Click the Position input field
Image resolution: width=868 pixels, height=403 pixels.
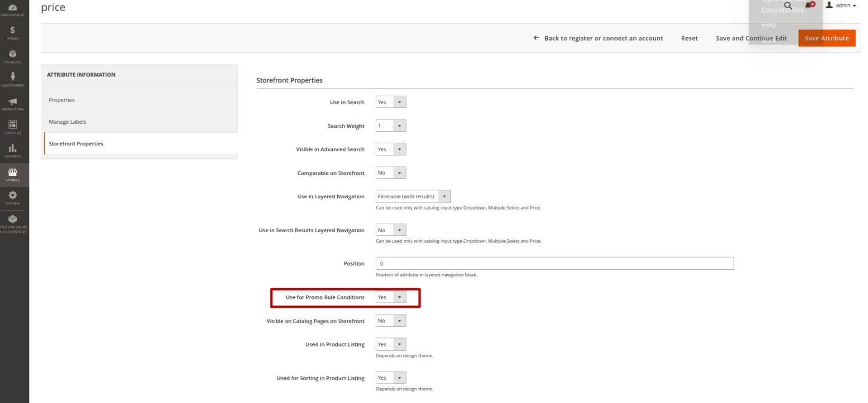[x=554, y=263]
